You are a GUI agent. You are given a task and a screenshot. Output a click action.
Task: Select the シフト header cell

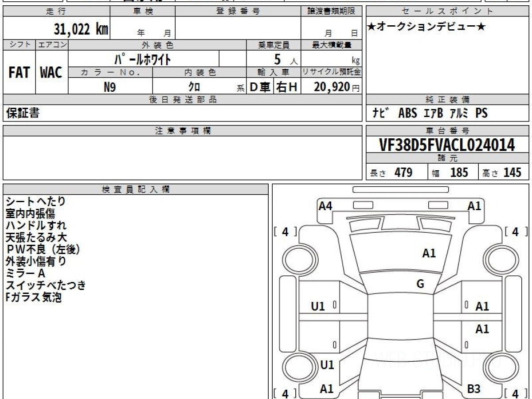coord(19,45)
